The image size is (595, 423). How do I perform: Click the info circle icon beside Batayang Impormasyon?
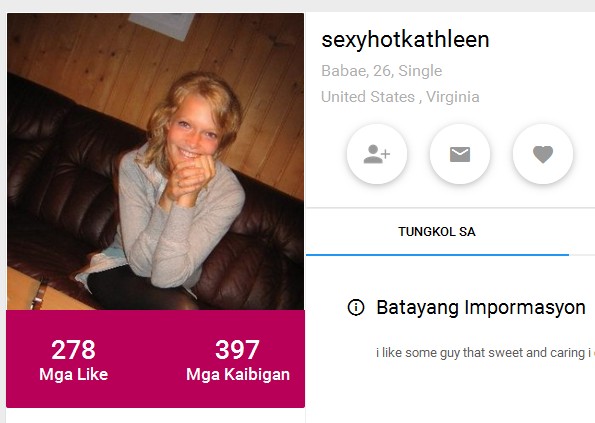(x=356, y=307)
